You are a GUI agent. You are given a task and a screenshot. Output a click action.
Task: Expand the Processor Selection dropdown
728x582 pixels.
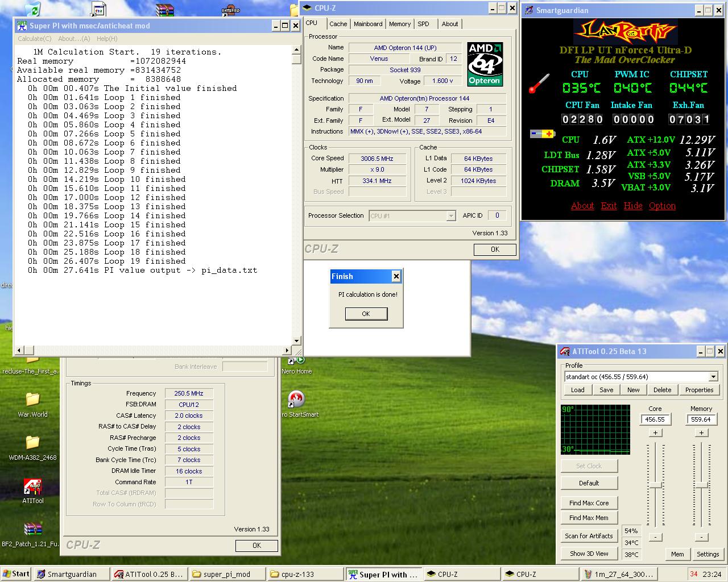(450, 216)
